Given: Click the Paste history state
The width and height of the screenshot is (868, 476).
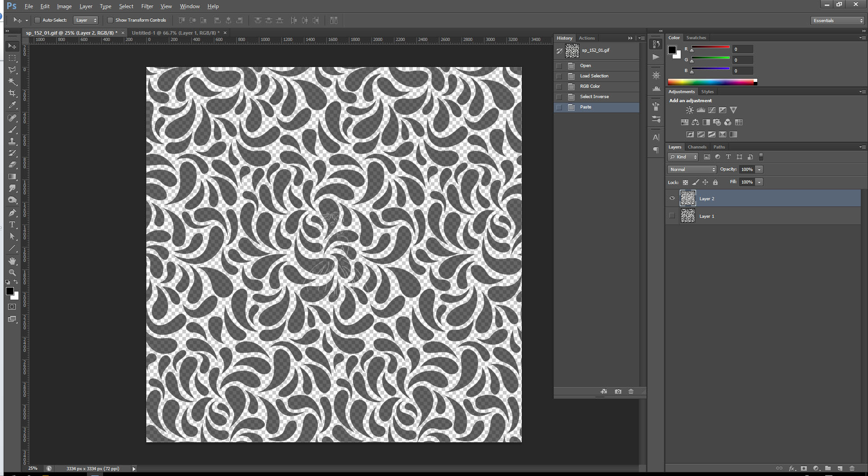Looking at the screenshot, I should click(597, 107).
